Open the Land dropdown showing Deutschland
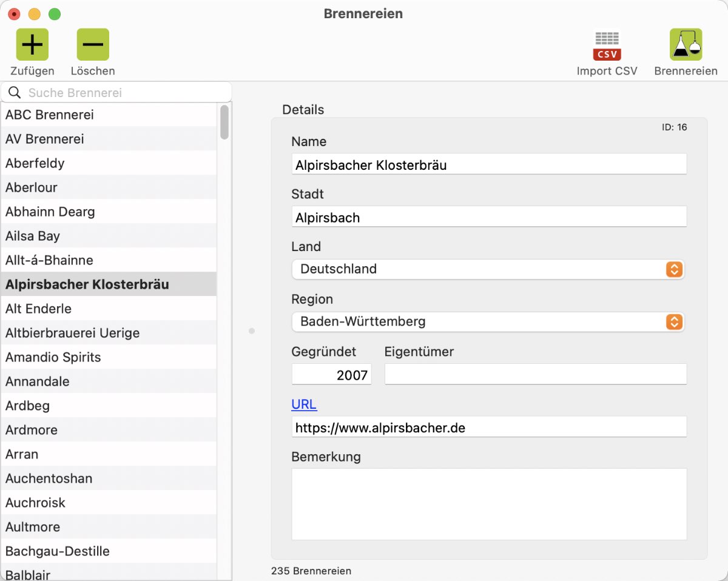Image resolution: width=728 pixels, height=581 pixels. pyautogui.click(x=488, y=269)
